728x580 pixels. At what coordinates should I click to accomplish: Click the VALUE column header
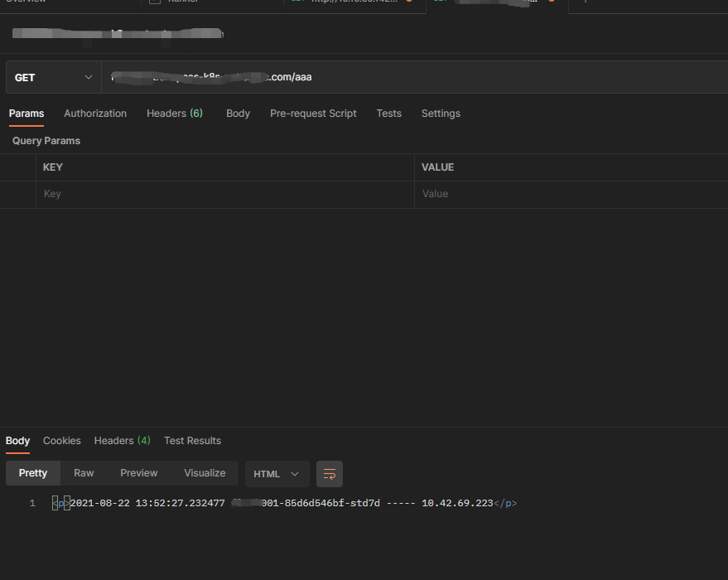pyautogui.click(x=438, y=167)
